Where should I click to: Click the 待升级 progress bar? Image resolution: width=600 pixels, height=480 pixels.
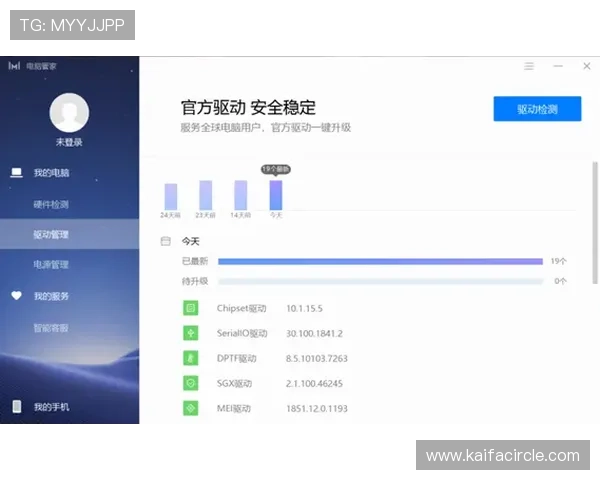380,281
